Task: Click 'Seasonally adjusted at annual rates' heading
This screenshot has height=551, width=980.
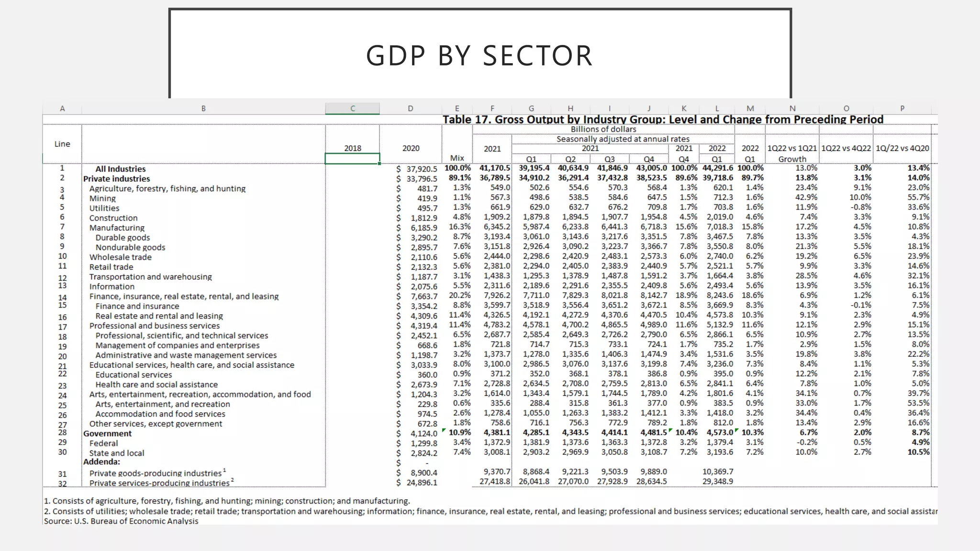Action: 623,139
